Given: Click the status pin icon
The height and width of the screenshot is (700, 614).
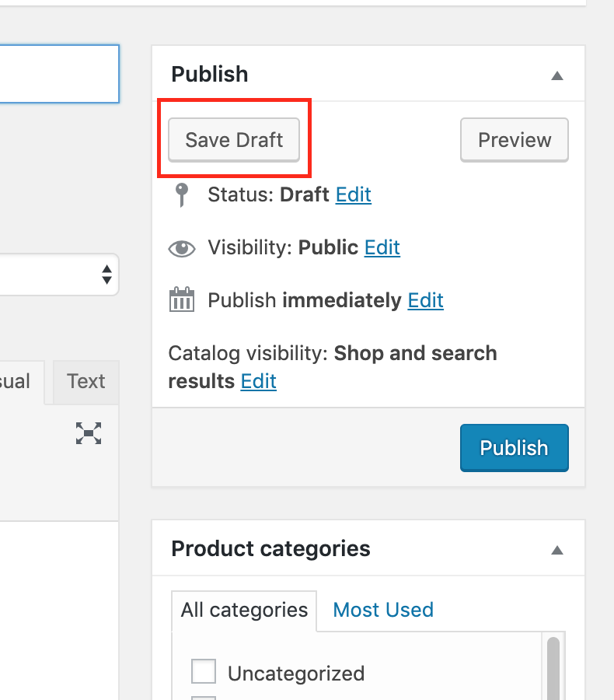Looking at the screenshot, I should (x=182, y=194).
